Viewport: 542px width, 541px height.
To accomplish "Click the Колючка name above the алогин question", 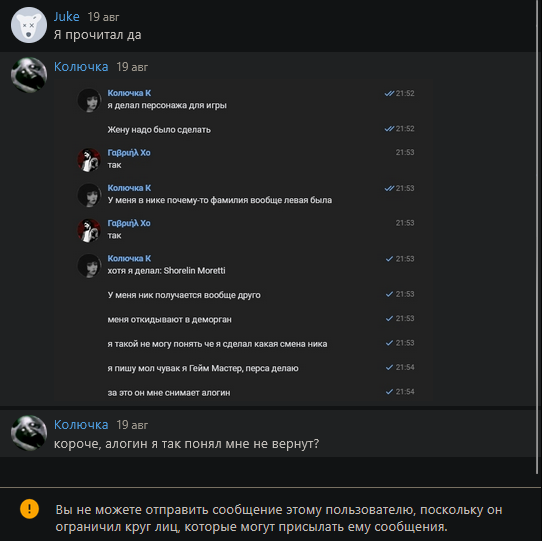I will [x=81, y=425].
